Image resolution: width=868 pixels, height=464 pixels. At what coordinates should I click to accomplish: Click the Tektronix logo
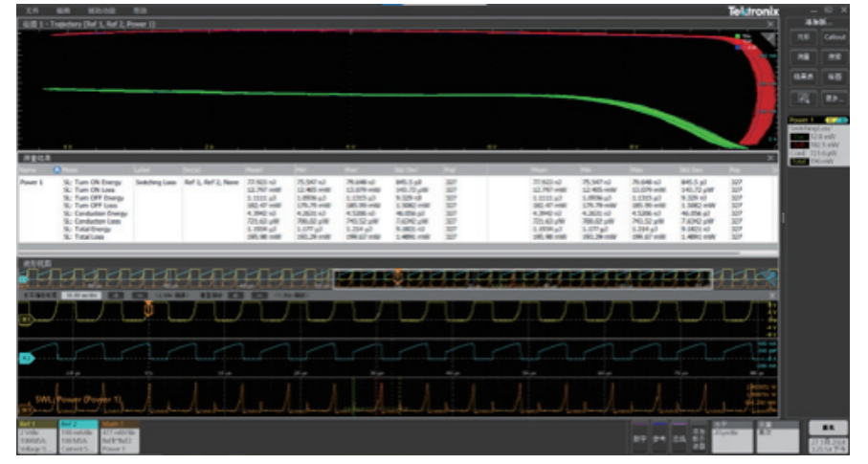[755, 11]
